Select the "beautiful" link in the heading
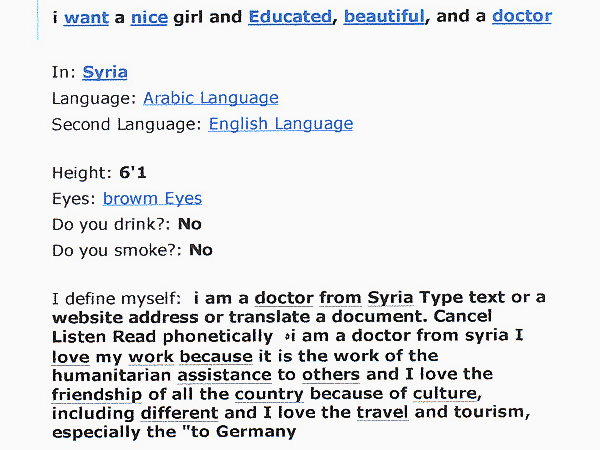Viewport: 600px width, 450px height. [384, 17]
